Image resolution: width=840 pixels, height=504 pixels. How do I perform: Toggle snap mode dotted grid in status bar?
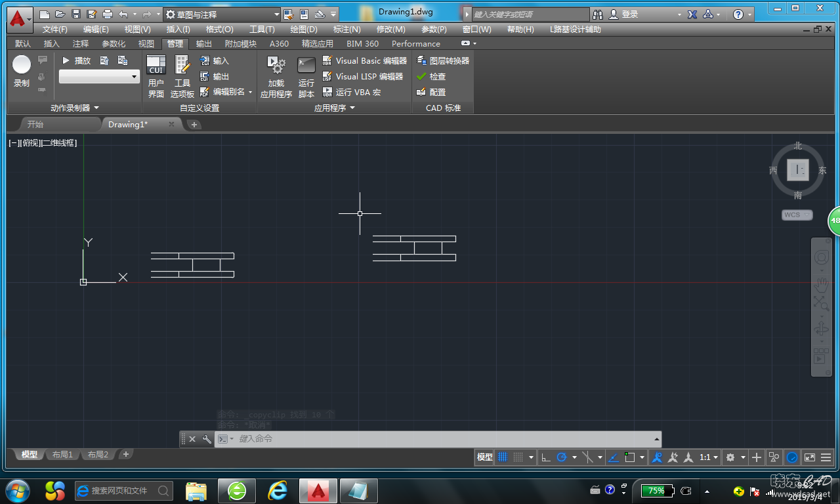[518, 457]
